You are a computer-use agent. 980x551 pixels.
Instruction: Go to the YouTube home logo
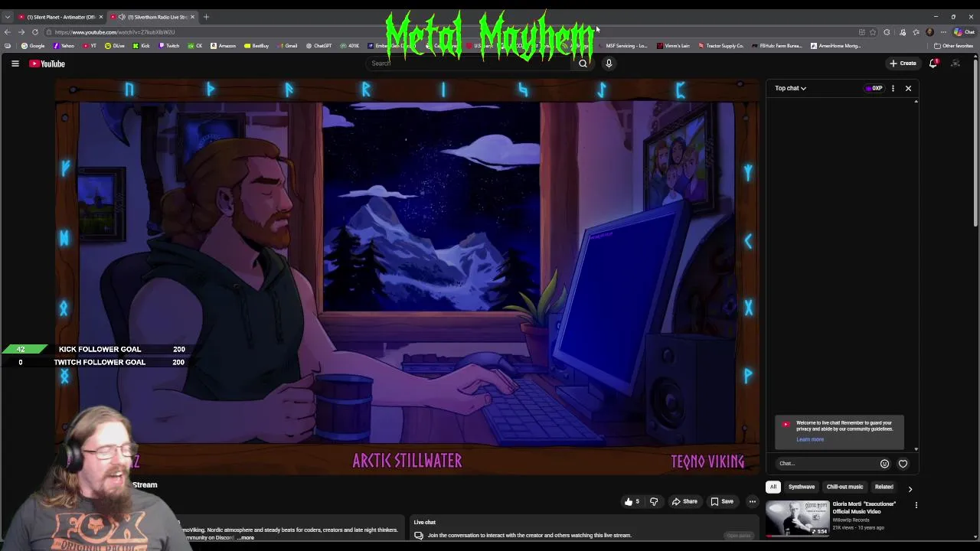pos(47,64)
